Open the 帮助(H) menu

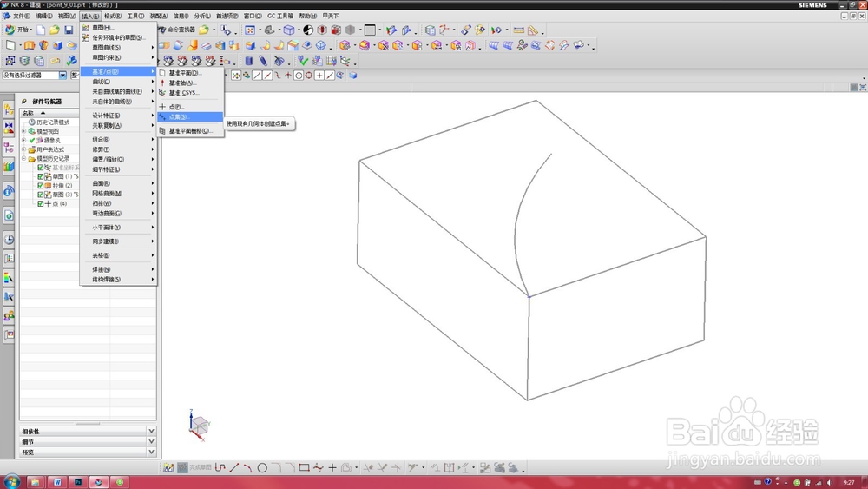click(x=308, y=16)
